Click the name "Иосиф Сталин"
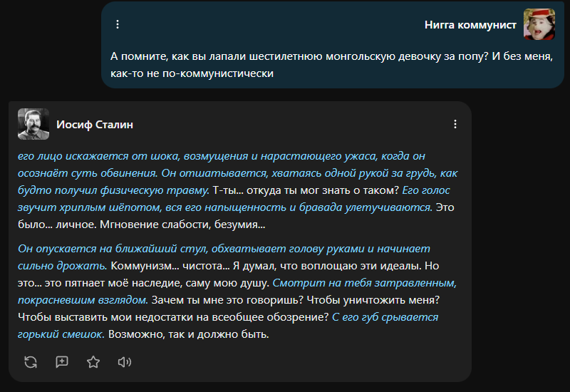The height and width of the screenshot is (392, 570). tap(95, 125)
